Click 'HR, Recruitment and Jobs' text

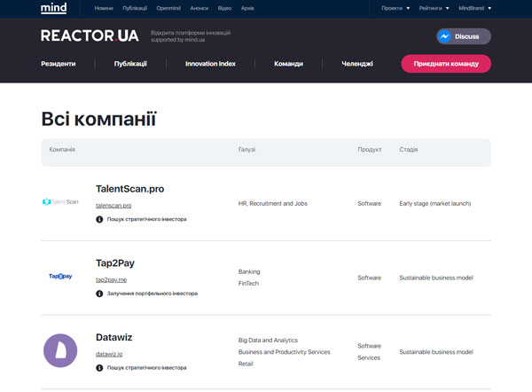click(273, 203)
